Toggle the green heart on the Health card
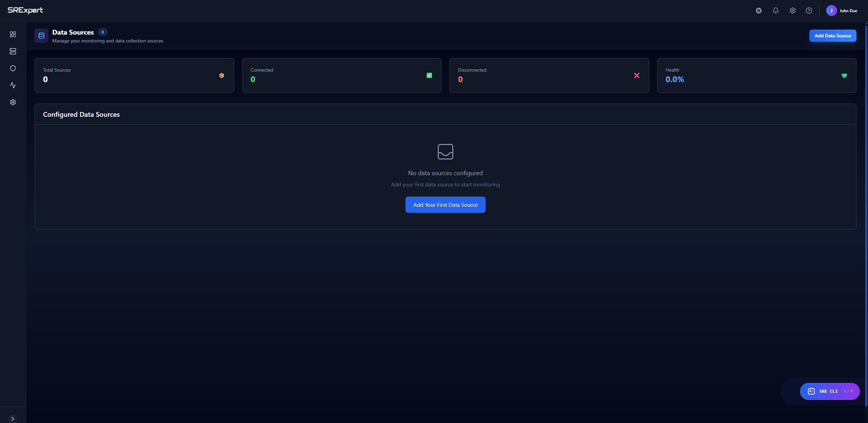 click(844, 75)
